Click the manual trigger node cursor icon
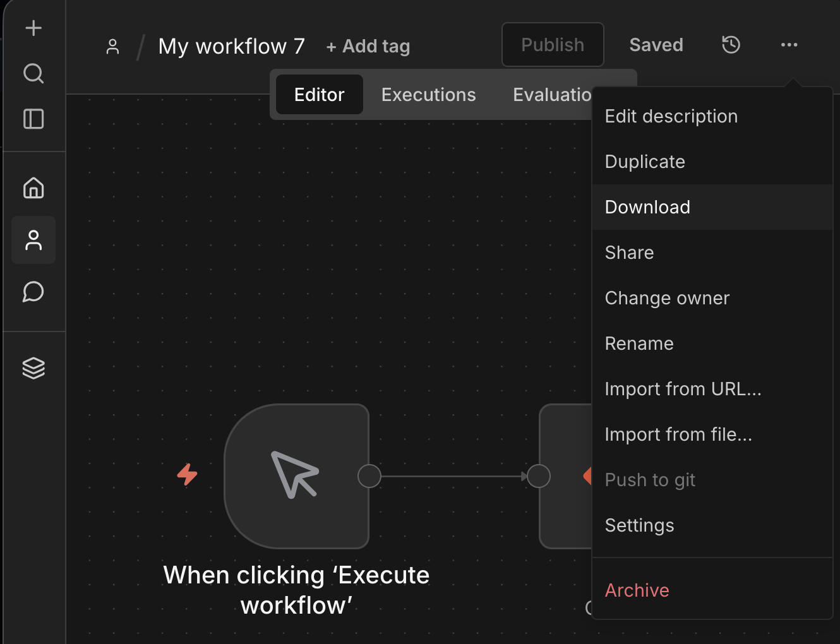Viewport: 840px width, 644px height. 296,475
